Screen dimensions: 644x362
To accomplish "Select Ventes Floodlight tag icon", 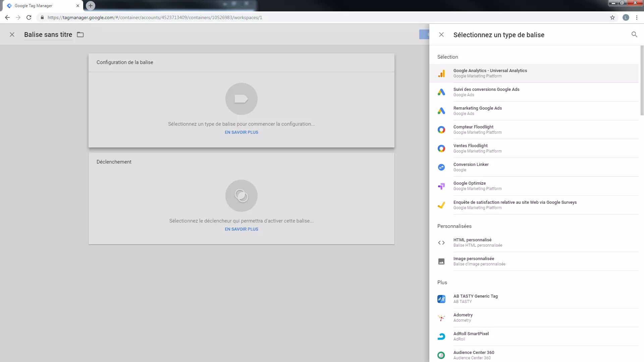I will pos(441,148).
